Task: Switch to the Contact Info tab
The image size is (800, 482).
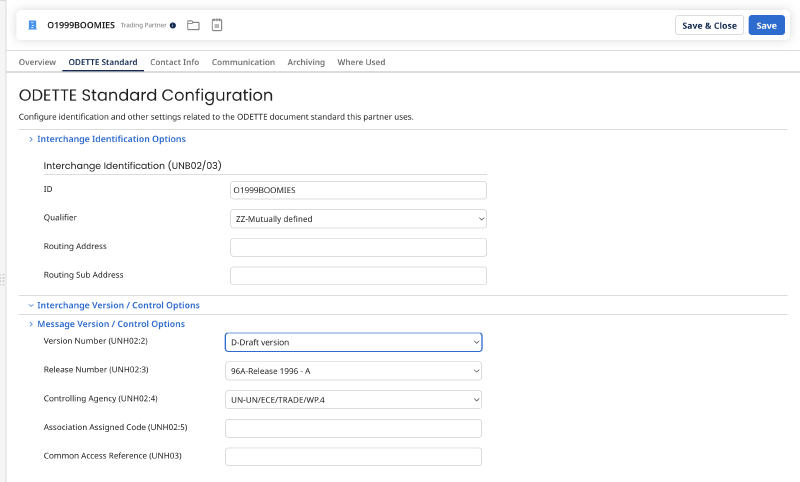Action: 174,62
